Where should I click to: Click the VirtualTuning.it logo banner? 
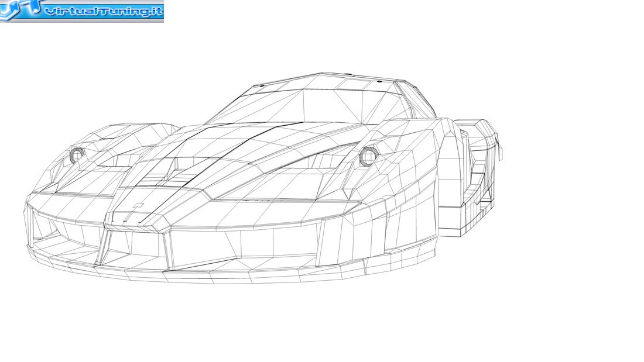click(82, 11)
